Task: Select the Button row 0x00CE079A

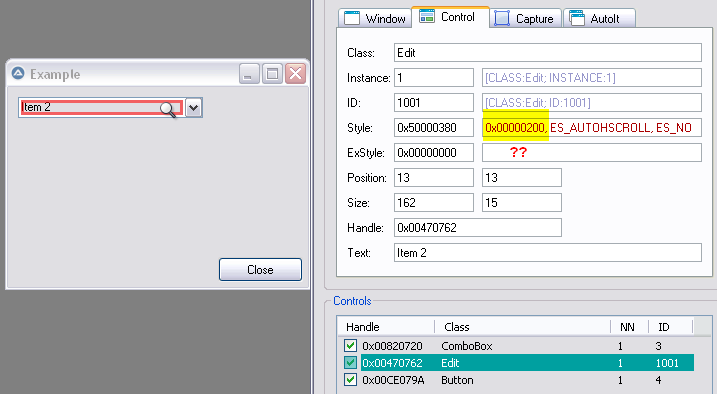Action: (x=516, y=380)
